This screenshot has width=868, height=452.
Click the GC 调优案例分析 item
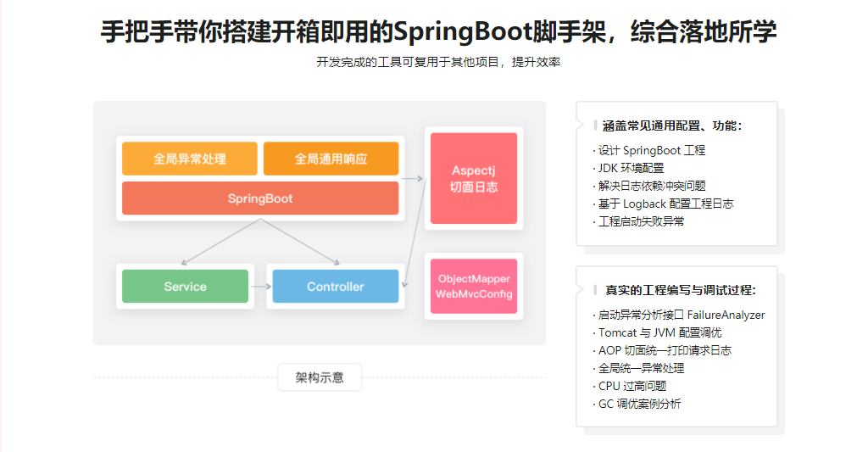click(639, 404)
